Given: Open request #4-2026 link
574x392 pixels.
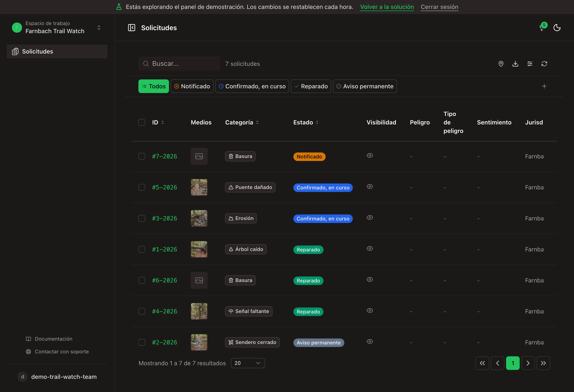Looking at the screenshot, I should coord(165,312).
